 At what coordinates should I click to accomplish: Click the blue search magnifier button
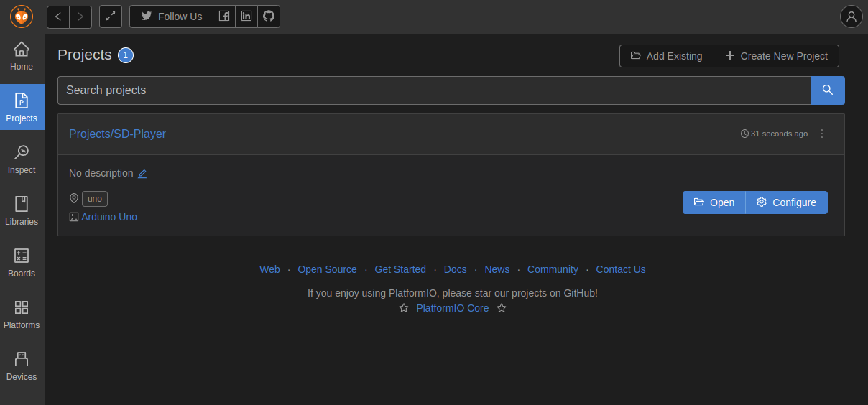tap(827, 90)
